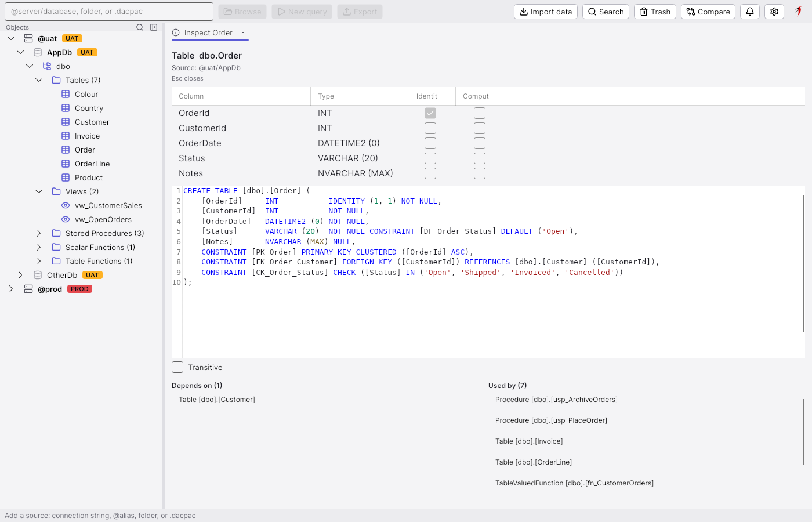Viewport: 812px width, 522px height.
Task: Click the source path input field
Action: click(109, 12)
